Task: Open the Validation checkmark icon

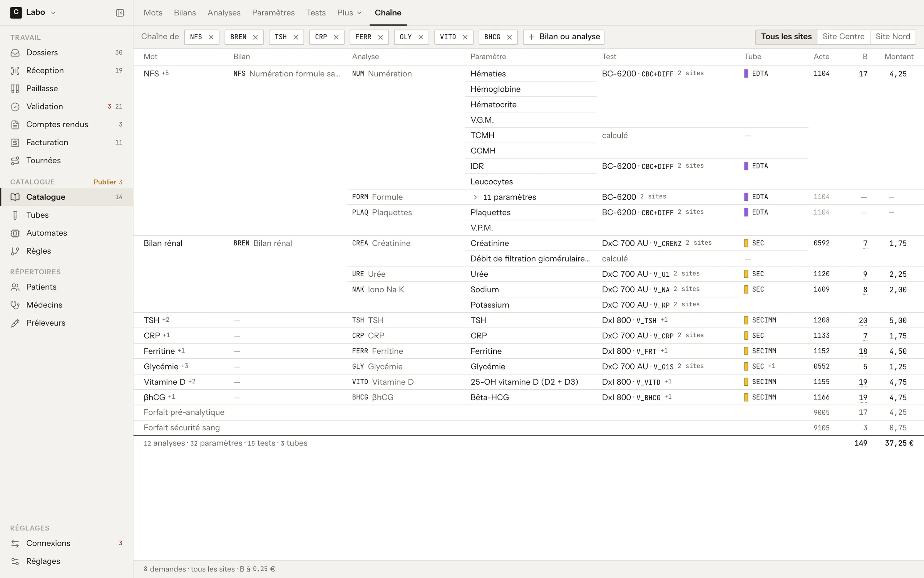Action: (x=15, y=107)
